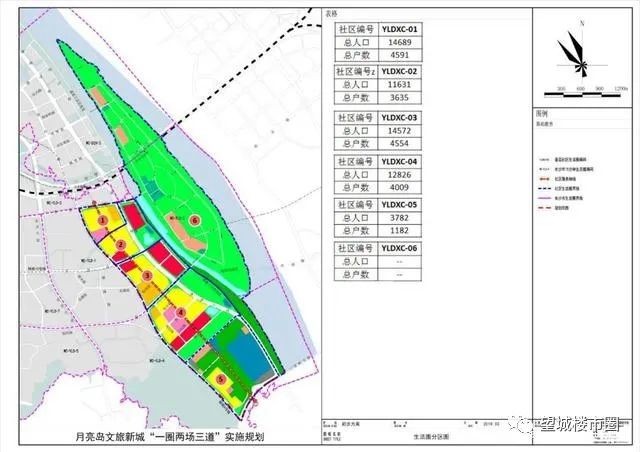Screen dimensions: 640x452
Task: Click the black dashed line legend symbol
Action: tap(545, 189)
